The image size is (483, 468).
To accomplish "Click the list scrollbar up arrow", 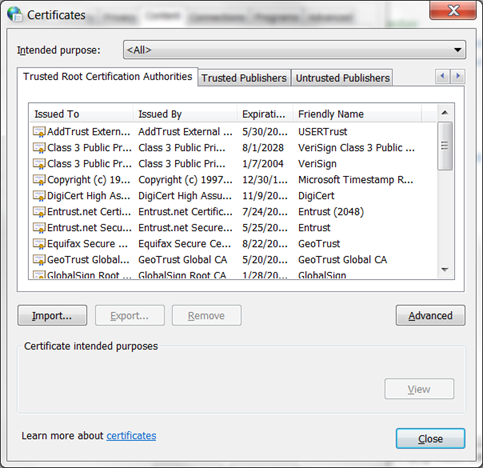I will pyautogui.click(x=445, y=113).
